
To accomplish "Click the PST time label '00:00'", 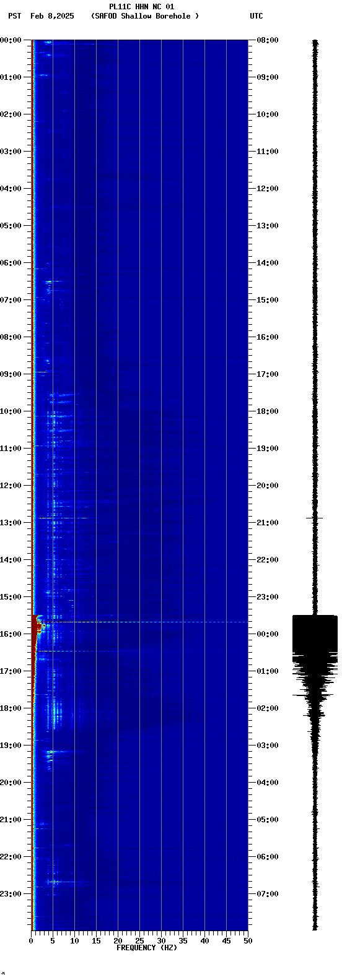I will click(11, 40).
